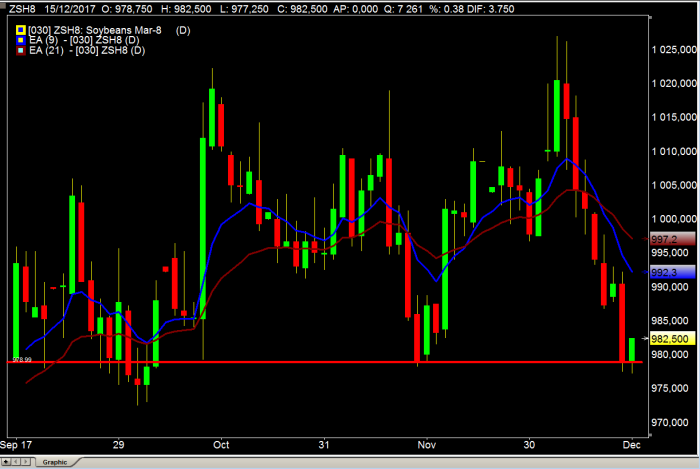Click the previous tab arrow beside Graphic tab
The width and height of the screenshot is (700, 469).
[x=14, y=462]
